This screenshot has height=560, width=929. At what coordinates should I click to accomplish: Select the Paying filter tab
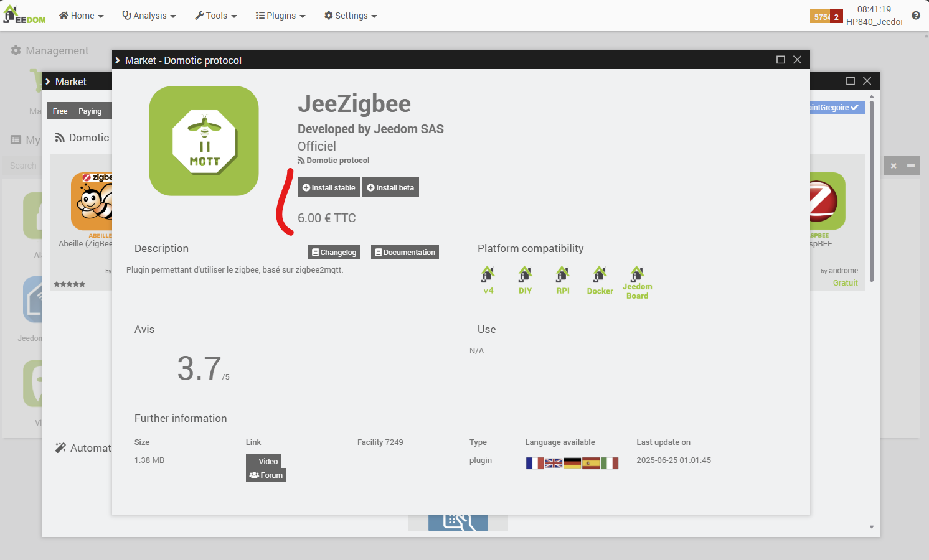pyautogui.click(x=90, y=111)
